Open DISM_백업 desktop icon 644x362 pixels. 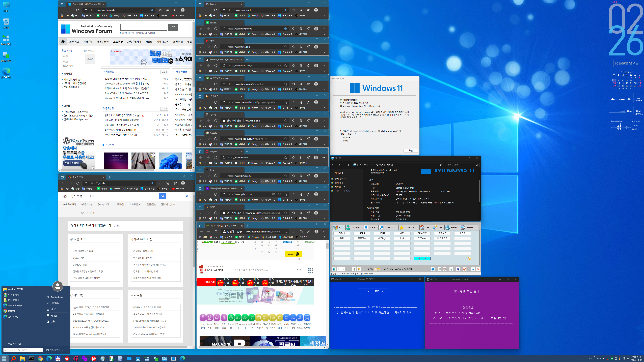click(x=6, y=40)
